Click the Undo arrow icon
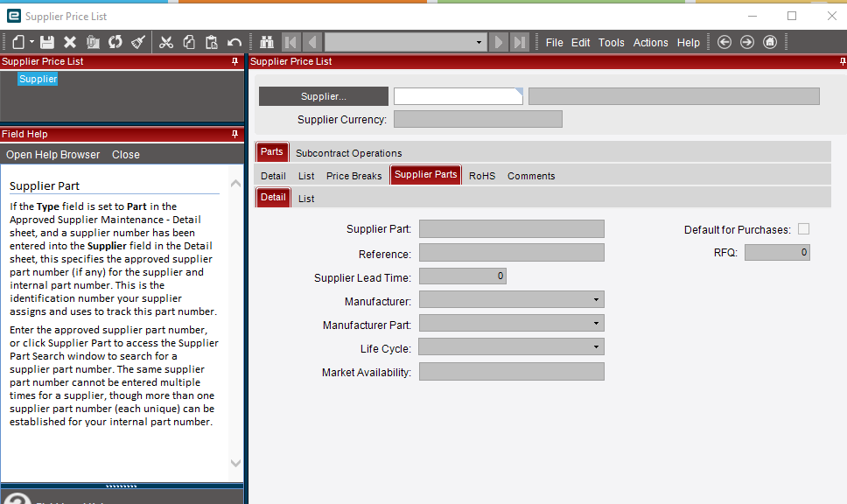 coord(234,42)
